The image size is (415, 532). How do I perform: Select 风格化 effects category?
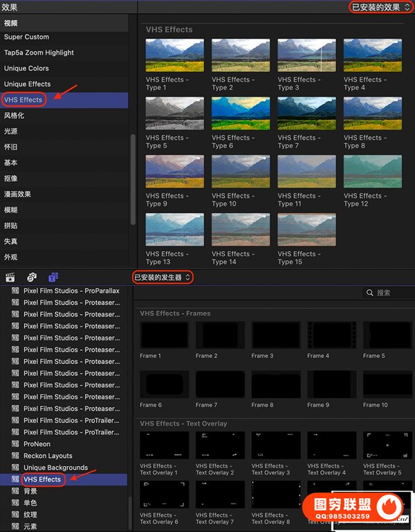tap(14, 116)
